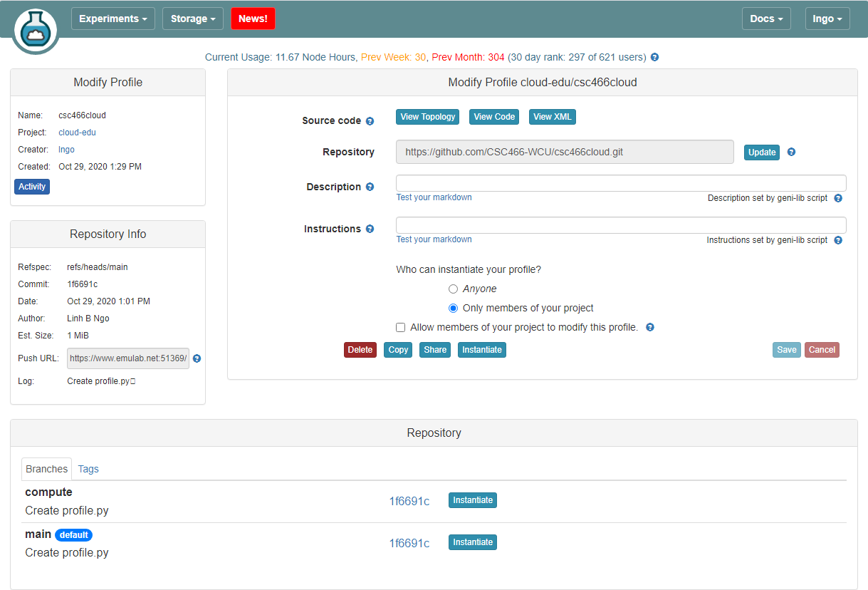Enable 'Allow members to modify this profile' checkbox
This screenshot has width=868, height=590.
[x=401, y=328]
